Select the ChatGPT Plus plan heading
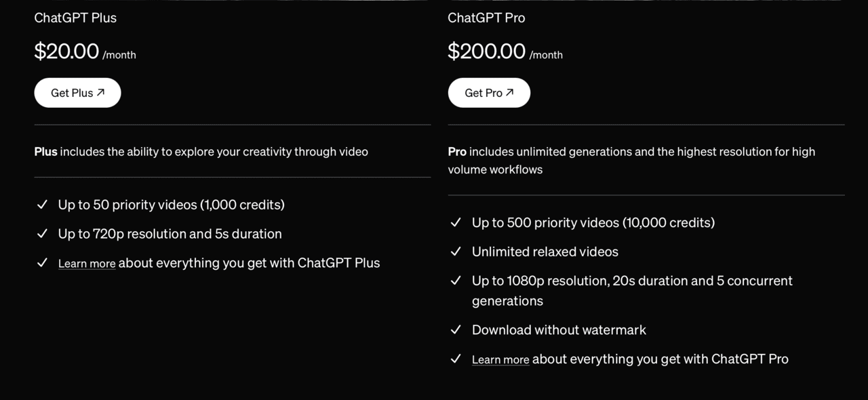868x400 pixels. click(x=75, y=18)
